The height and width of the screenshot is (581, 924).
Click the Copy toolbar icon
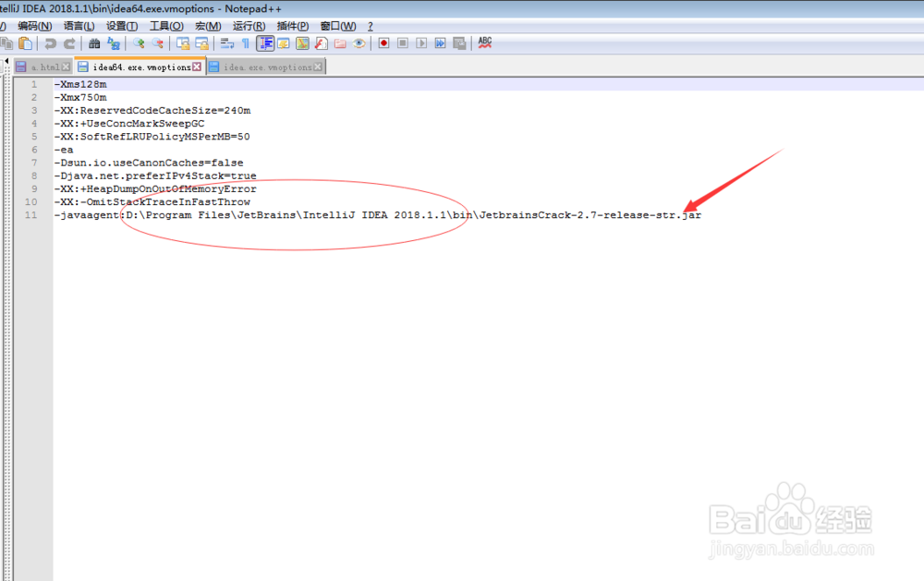(x=6, y=43)
